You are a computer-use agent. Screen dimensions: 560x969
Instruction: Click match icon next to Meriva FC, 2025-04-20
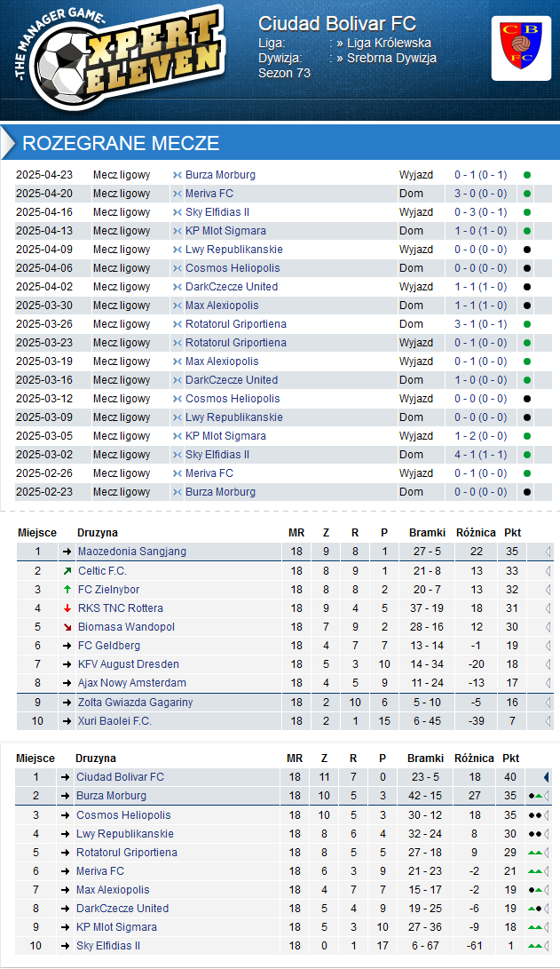[x=177, y=194]
